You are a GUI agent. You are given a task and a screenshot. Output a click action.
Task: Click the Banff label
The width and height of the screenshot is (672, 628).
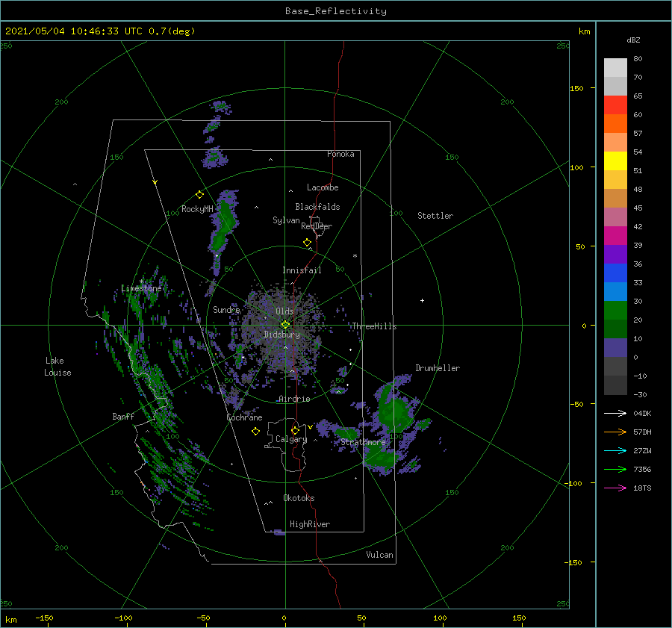coord(123,416)
